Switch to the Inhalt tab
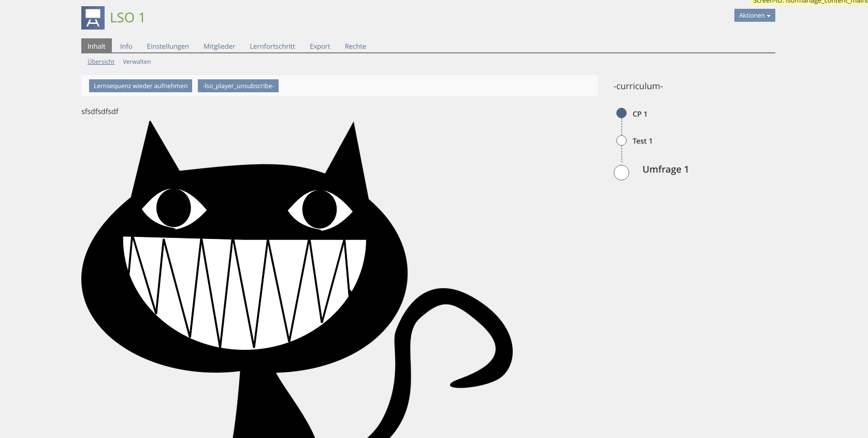Screen dimensions: 868x438 tap(96, 46)
